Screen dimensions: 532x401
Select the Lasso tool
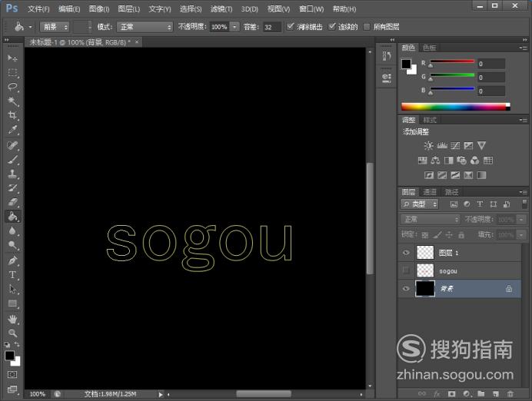click(12, 87)
